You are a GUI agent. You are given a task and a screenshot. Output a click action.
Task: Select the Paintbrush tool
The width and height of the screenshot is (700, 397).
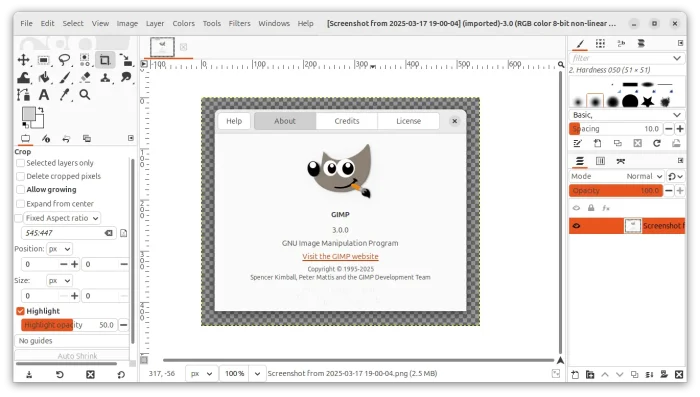pos(64,78)
